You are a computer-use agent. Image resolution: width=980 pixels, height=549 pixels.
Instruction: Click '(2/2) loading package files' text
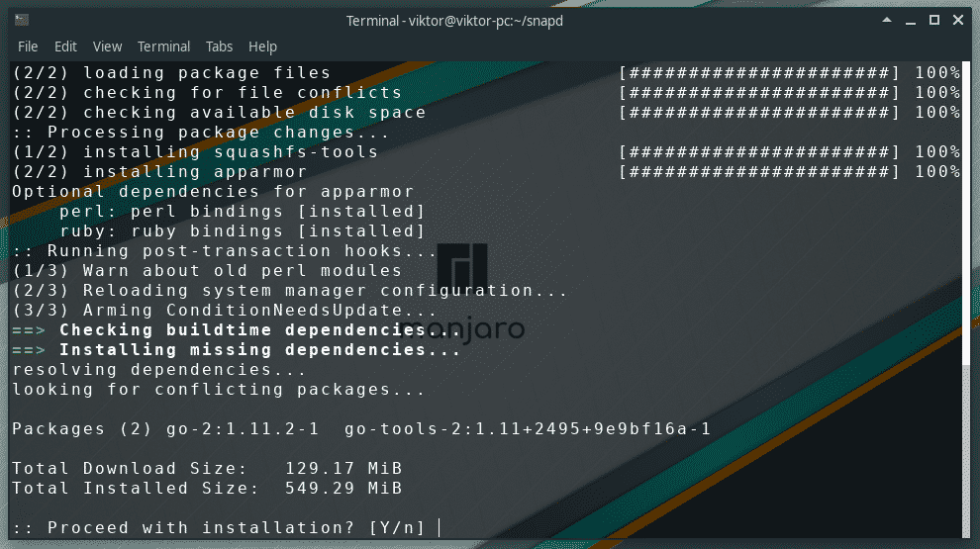tap(171, 73)
